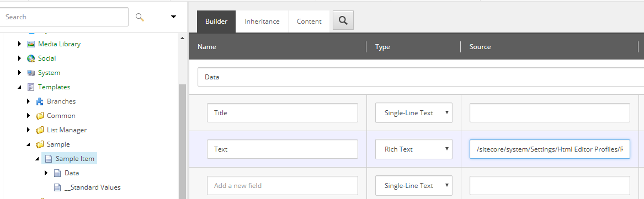644x199 pixels.
Task: Click the System icon in the tree
Action: pos(31,73)
